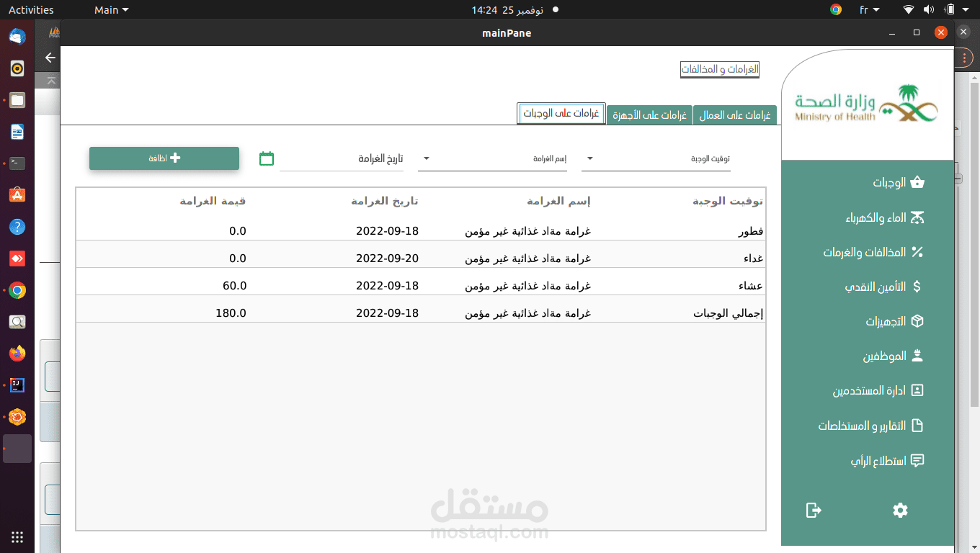Show Applications grid in the dock

click(17, 537)
